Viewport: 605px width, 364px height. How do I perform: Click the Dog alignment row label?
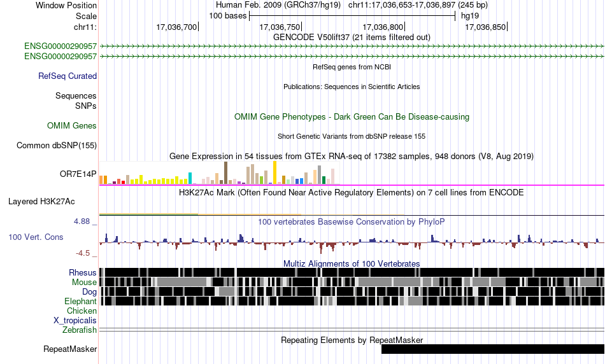pos(89,292)
